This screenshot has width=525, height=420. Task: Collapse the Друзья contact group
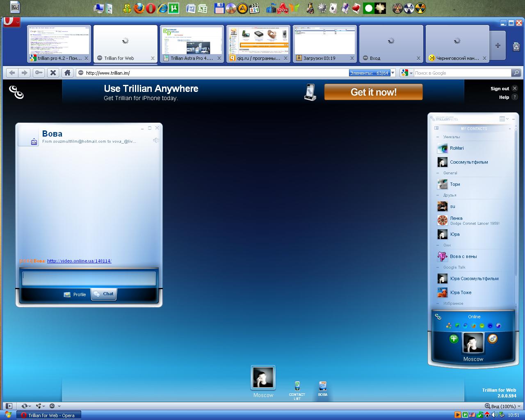coord(438,195)
